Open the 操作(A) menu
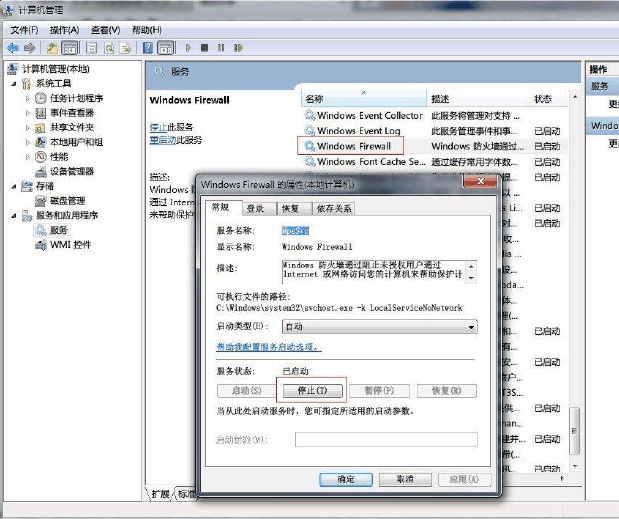 (64, 30)
